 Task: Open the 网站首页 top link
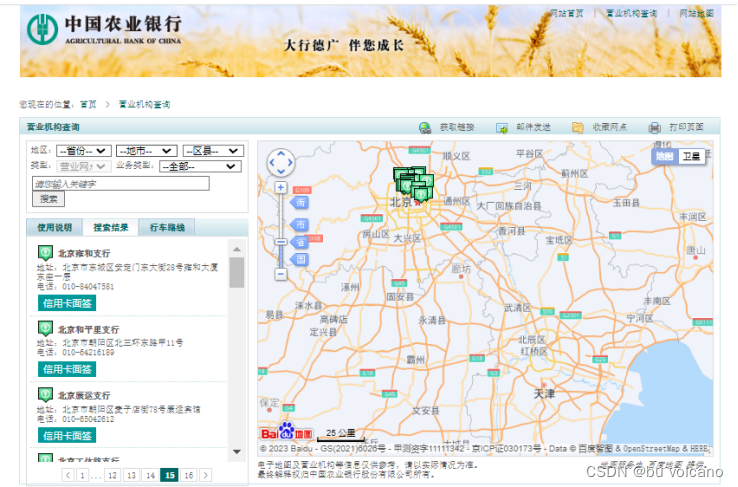[x=566, y=13]
